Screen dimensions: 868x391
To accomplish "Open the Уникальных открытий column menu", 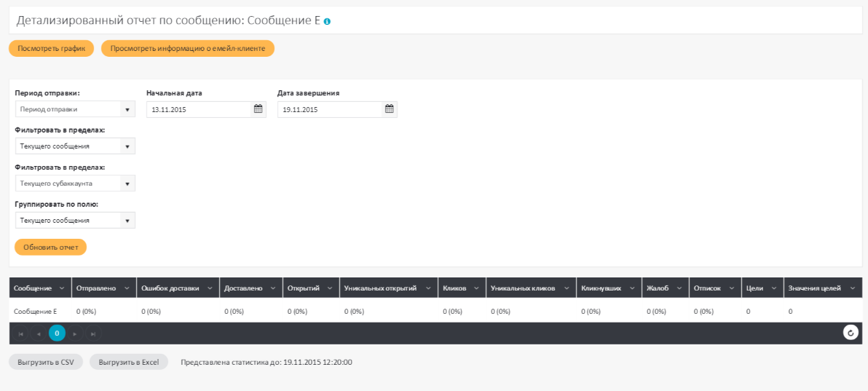I will (x=429, y=288).
